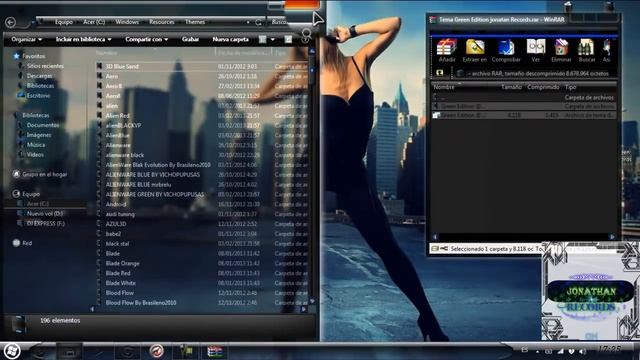Show hidden tray icons arrow
The height and width of the screenshot is (360, 640).
[x=537, y=351]
